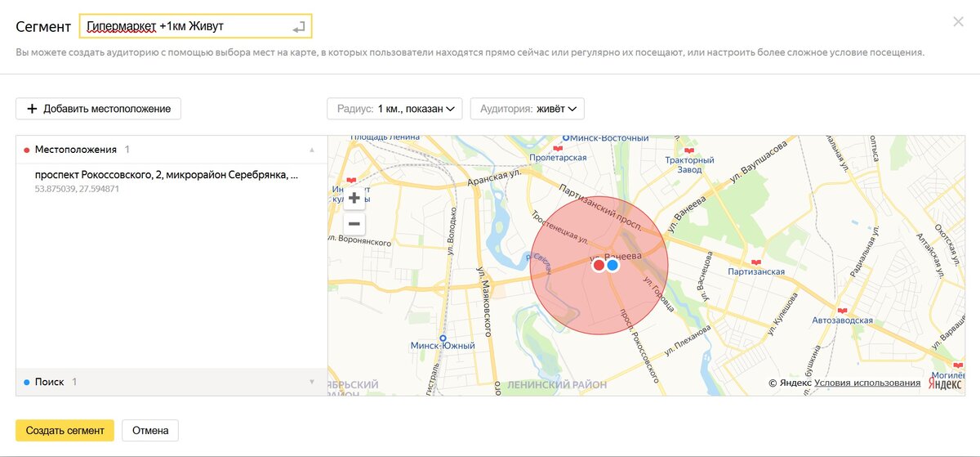Viewport: 980px width, 457px height.
Task: Click the Тракторный Завод metro icon
Action: coord(689,151)
